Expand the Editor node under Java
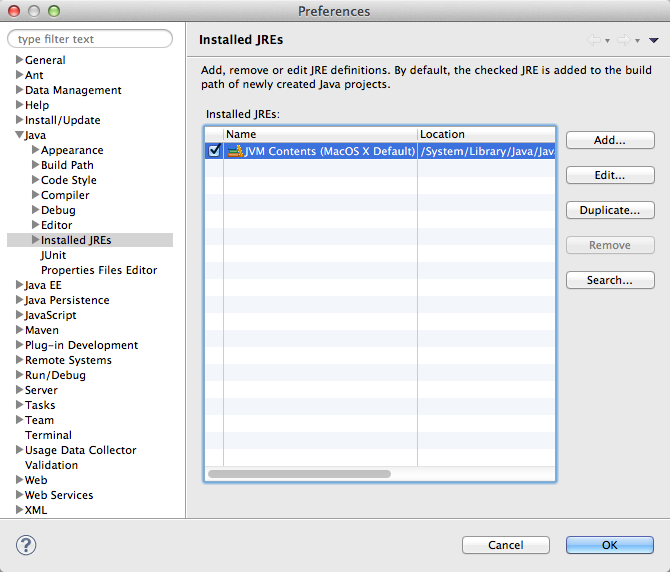The width and height of the screenshot is (670, 572). (x=35, y=224)
